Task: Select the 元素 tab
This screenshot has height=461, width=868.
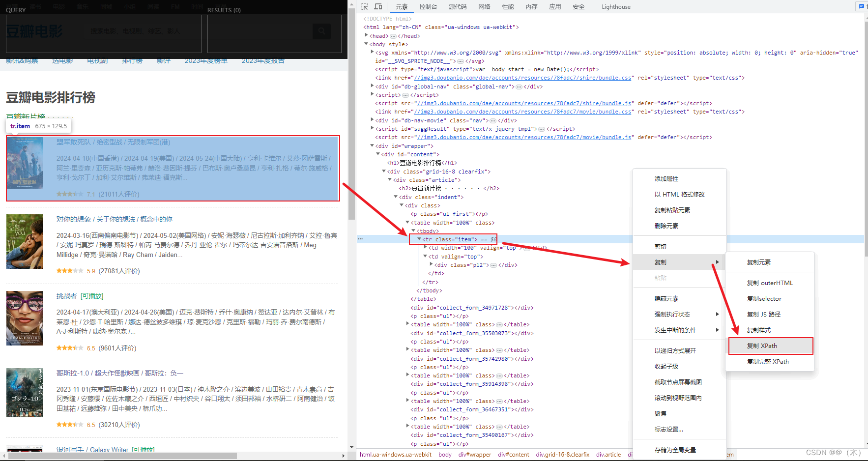Action: click(402, 7)
